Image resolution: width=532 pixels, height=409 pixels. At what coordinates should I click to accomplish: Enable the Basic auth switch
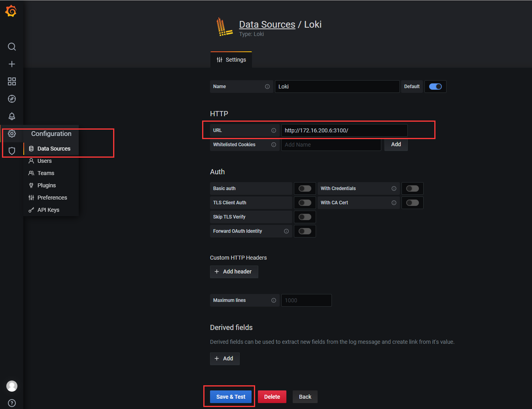point(305,188)
